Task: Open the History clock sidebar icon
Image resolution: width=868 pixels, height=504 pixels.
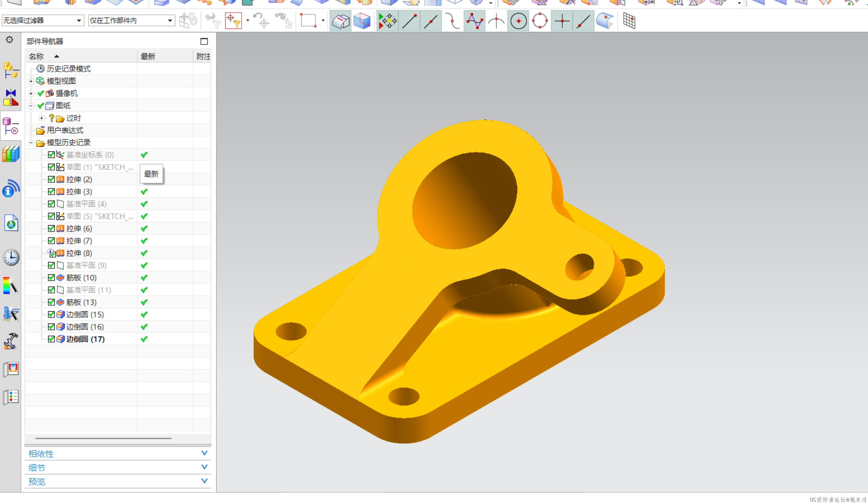Action: click(x=11, y=258)
